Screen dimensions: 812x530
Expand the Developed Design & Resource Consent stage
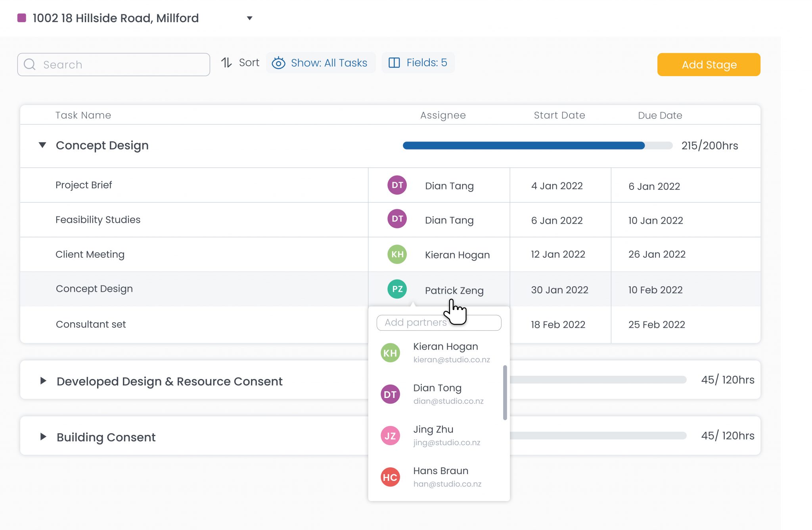pos(43,381)
